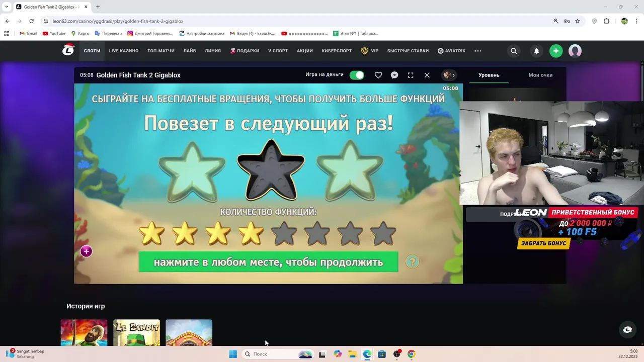This screenshot has width=644, height=362.
Task: Open the Le Bandit game thumbnail
Action: pos(136,332)
